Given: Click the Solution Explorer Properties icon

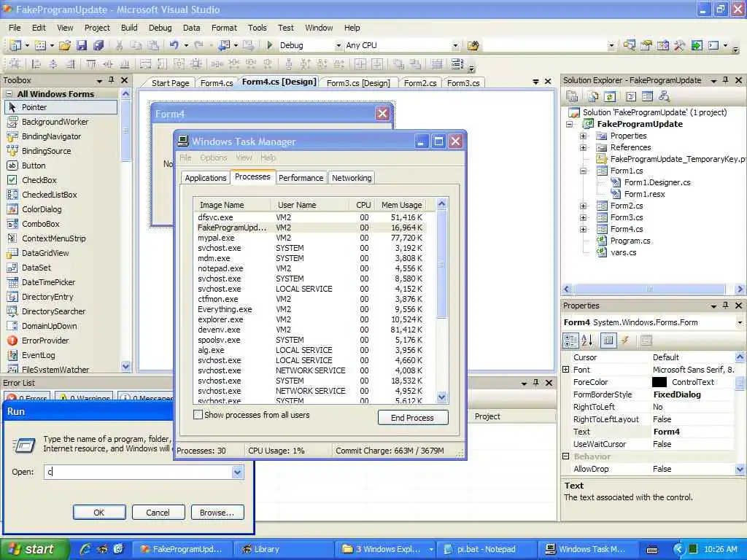Looking at the screenshot, I should click(x=572, y=97).
